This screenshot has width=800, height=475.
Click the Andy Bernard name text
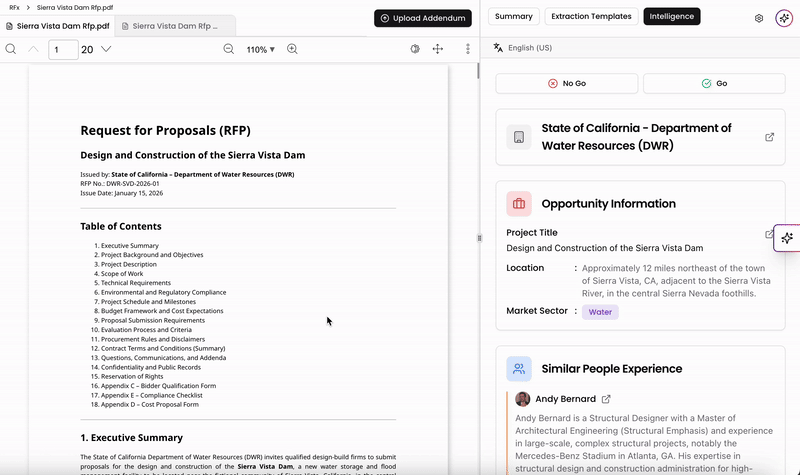click(x=565, y=399)
